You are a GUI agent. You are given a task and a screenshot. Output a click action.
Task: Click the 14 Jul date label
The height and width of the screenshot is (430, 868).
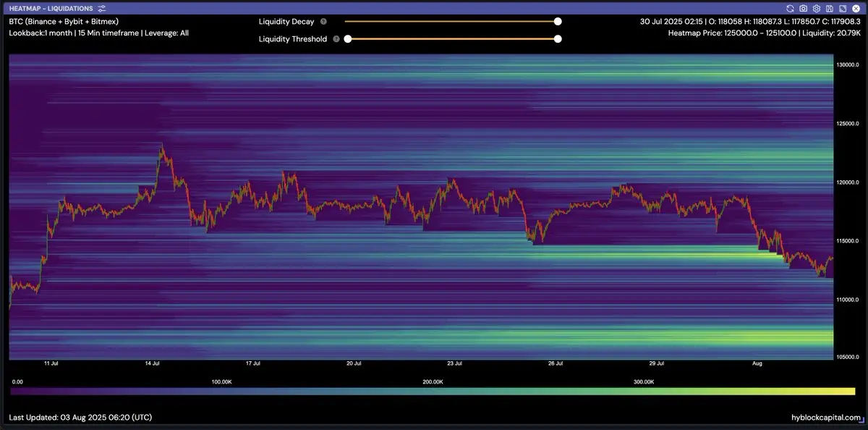point(152,365)
